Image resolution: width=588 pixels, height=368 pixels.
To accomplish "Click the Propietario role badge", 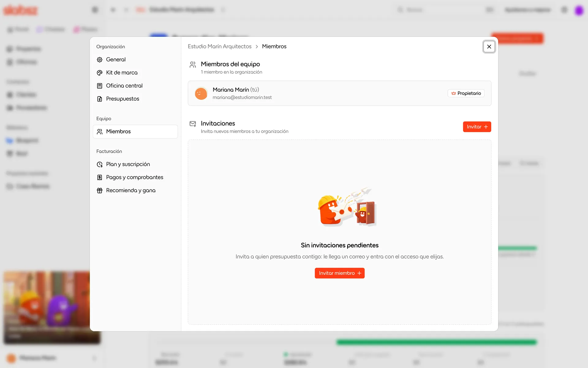I will point(466,93).
